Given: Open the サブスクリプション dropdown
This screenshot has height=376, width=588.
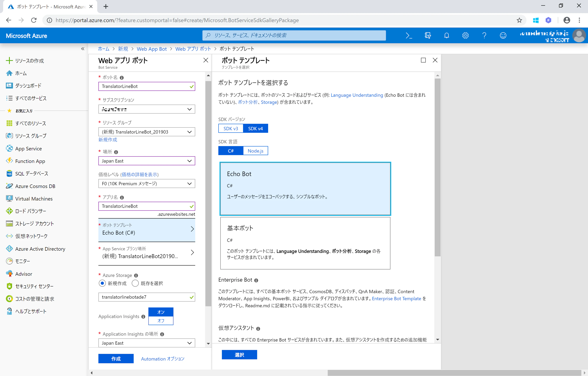Looking at the screenshot, I should click(147, 109).
